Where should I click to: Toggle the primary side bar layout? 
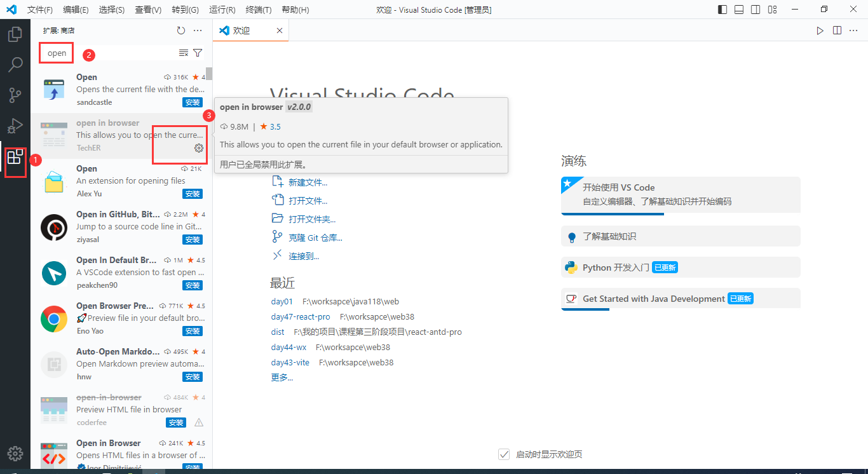point(722,10)
